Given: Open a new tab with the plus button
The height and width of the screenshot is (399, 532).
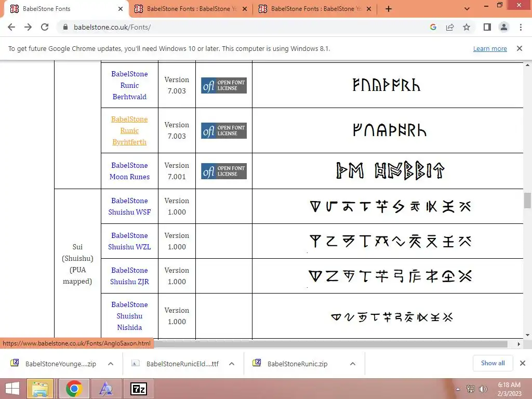Looking at the screenshot, I should coord(389,9).
